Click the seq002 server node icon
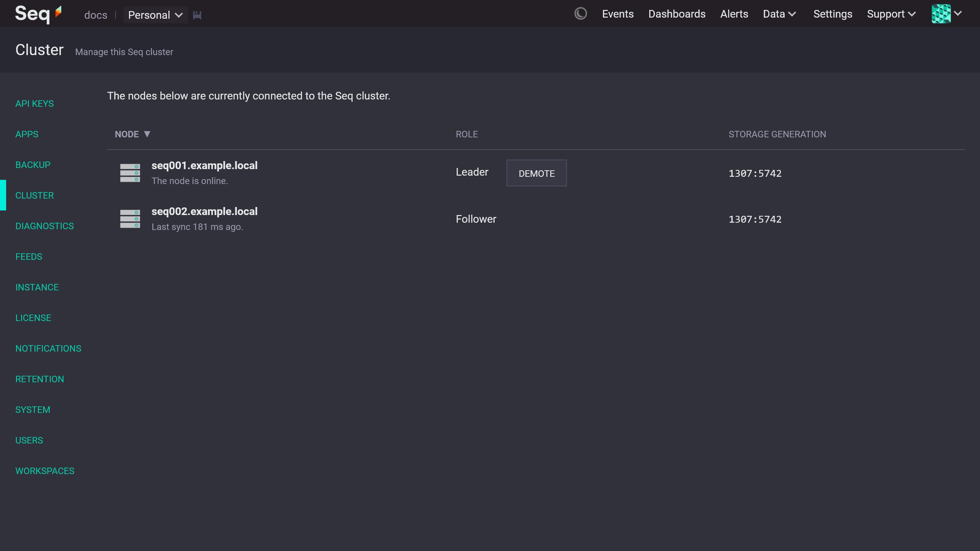 click(130, 219)
